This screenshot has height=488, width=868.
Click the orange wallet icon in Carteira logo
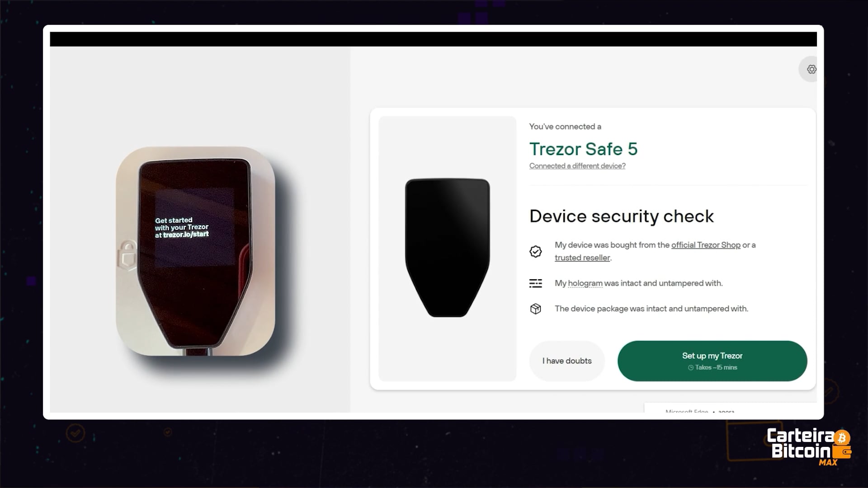(842, 451)
